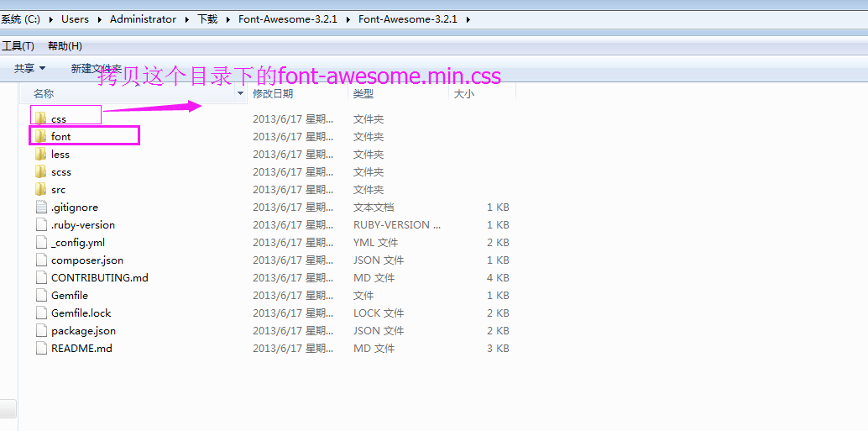Image resolution: width=868 pixels, height=431 pixels.
Task: Open the css folder icon
Action: coord(40,118)
